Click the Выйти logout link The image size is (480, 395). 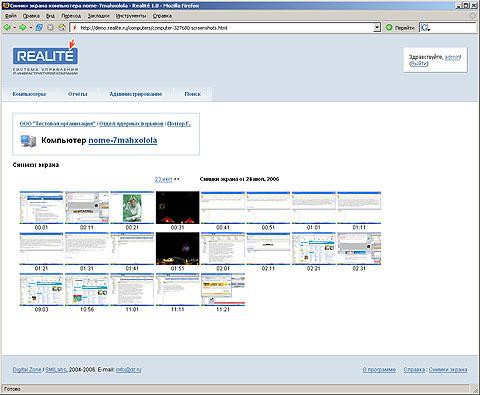click(419, 63)
